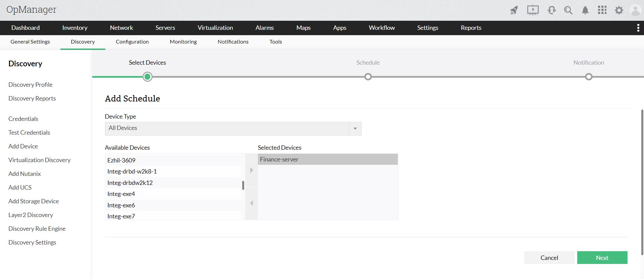Open Discovery Rule Engine link
The image size is (644, 279).
[37, 229]
